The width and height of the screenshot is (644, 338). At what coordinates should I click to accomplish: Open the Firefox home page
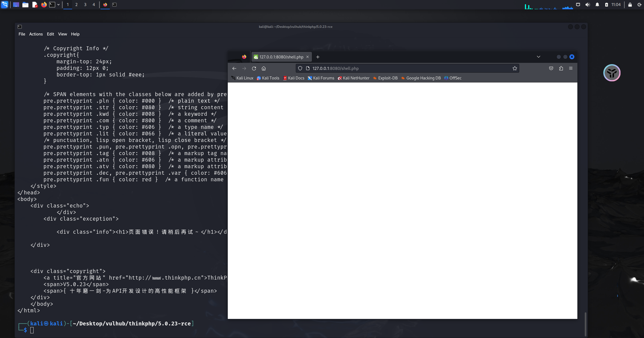coord(264,69)
